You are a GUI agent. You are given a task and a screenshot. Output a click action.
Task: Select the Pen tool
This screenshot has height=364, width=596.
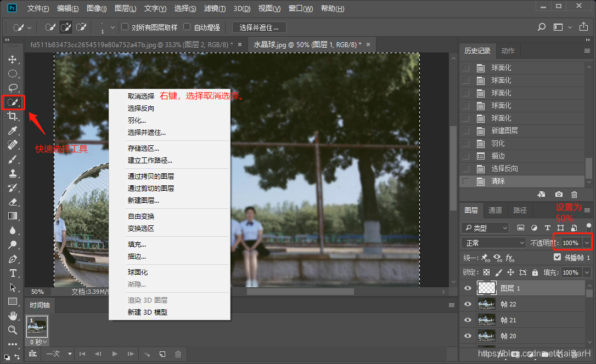point(13,259)
